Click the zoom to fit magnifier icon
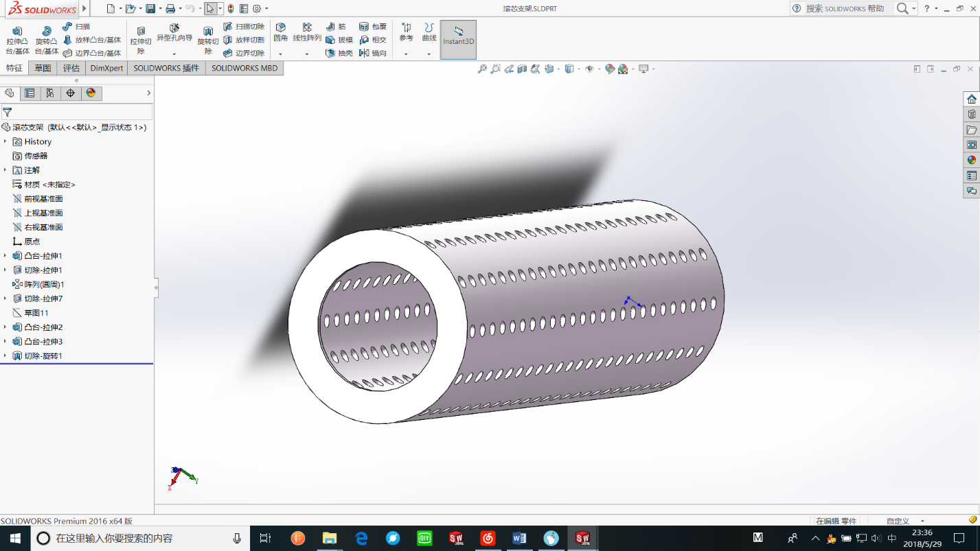Image resolution: width=980 pixels, height=551 pixels. coord(482,69)
